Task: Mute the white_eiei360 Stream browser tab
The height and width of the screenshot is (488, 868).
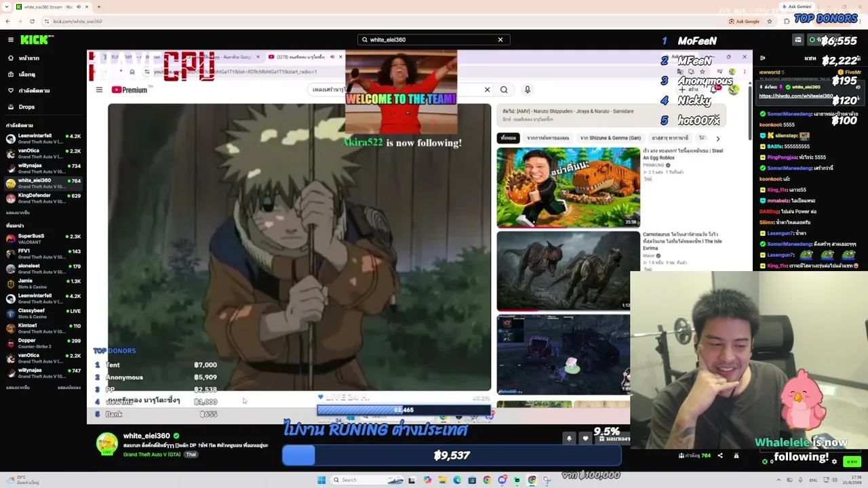Action: point(79,7)
